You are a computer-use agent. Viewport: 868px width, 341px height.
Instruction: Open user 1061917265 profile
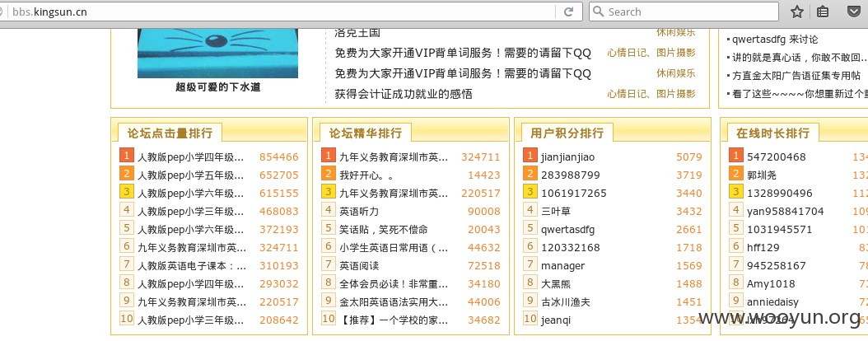coord(573,194)
